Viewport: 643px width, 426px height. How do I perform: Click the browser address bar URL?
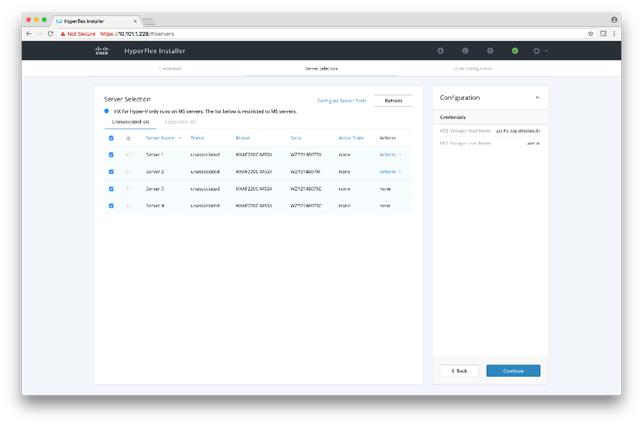point(137,34)
